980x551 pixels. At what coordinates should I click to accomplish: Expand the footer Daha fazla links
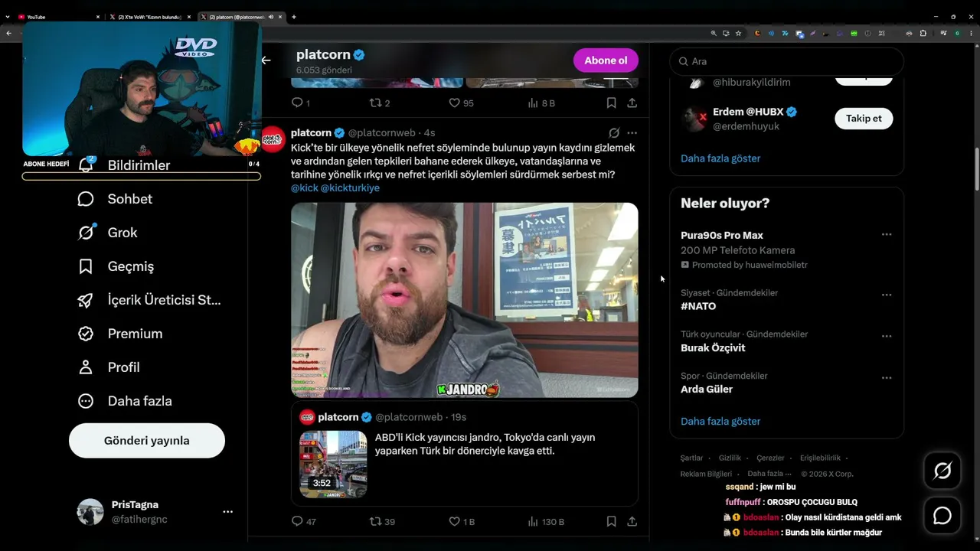point(769,474)
